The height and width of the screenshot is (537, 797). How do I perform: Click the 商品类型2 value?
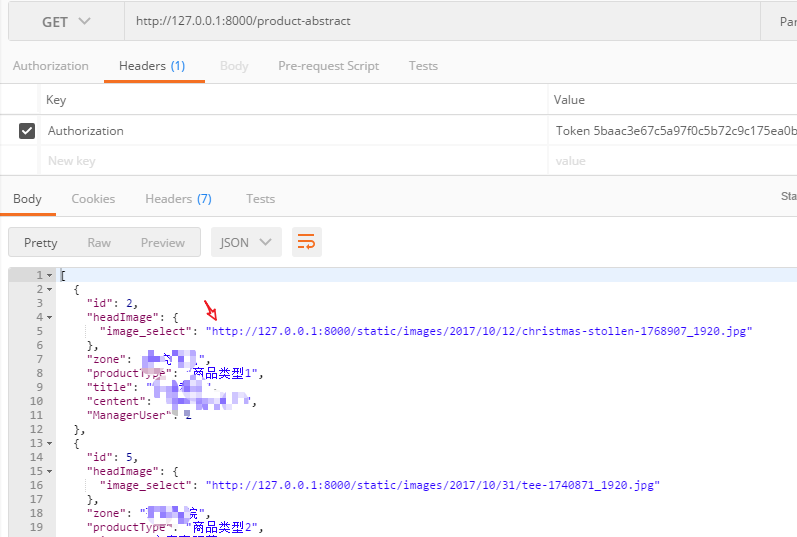click(225, 527)
